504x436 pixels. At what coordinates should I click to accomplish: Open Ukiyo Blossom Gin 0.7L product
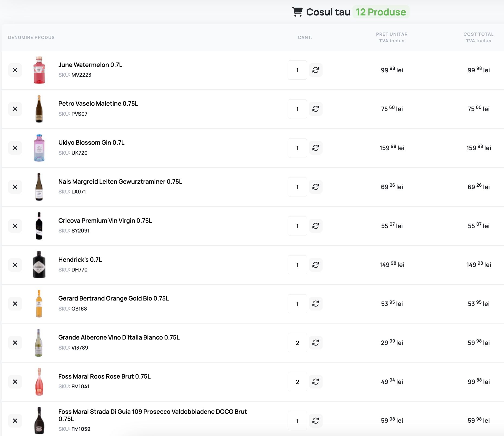[x=91, y=143]
